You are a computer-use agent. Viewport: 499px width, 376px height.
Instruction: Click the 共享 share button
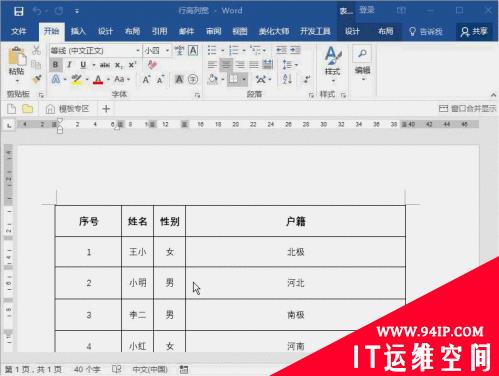pyautogui.click(x=474, y=32)
